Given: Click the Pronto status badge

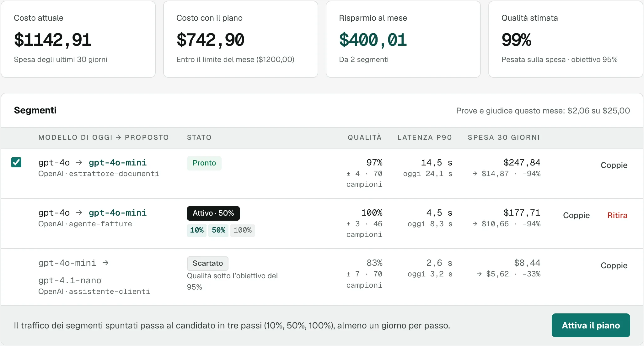Looking at the screenshot, I should click(204, 163).
